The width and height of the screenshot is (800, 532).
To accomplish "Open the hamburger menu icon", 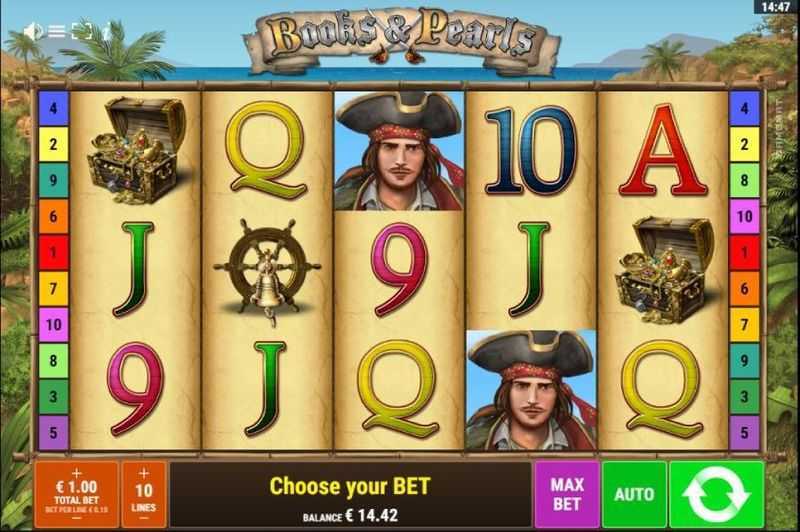I will click(56, 32).
